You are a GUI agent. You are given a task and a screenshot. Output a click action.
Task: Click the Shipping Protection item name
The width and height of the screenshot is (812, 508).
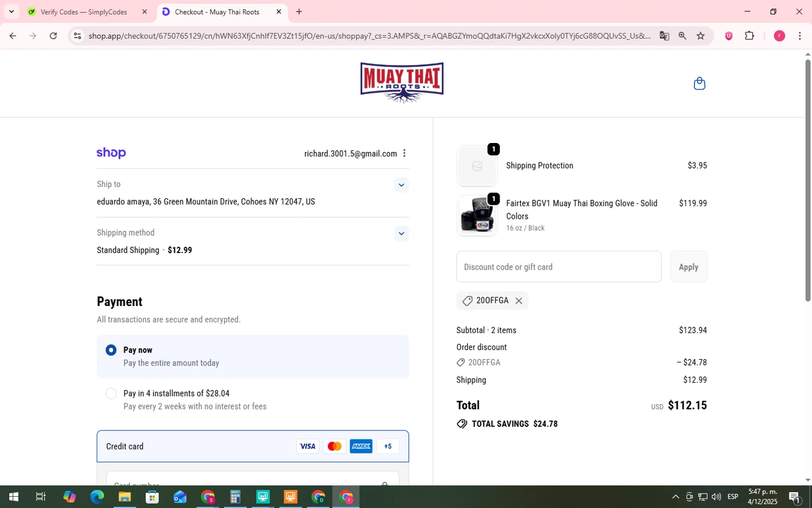pyautogui.click(x=539, y=166)
